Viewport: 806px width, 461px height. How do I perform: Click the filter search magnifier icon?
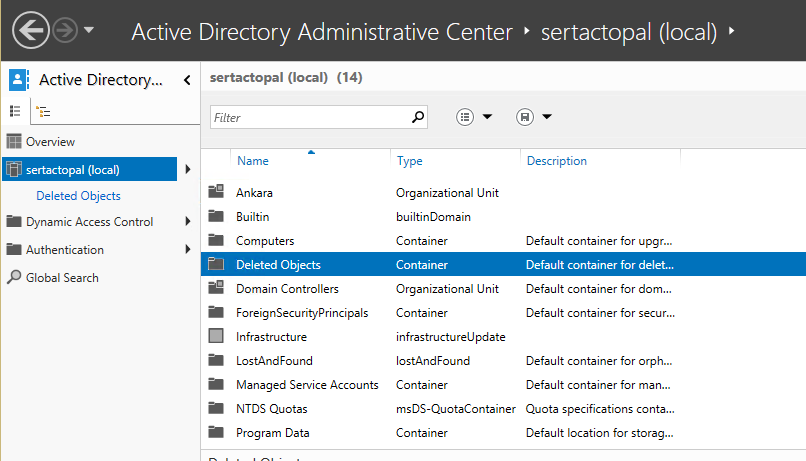[x=419, y=117]
